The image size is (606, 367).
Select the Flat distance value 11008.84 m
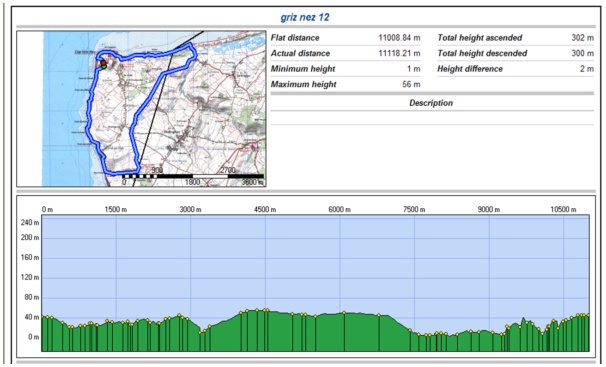click(x=399, y=38)
